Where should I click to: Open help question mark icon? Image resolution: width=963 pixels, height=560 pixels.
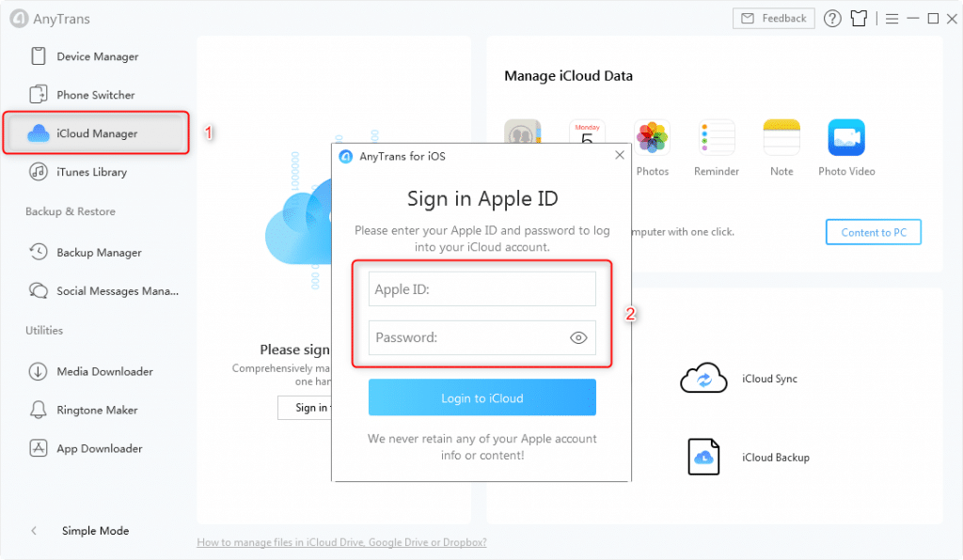(x=832, y=19)
